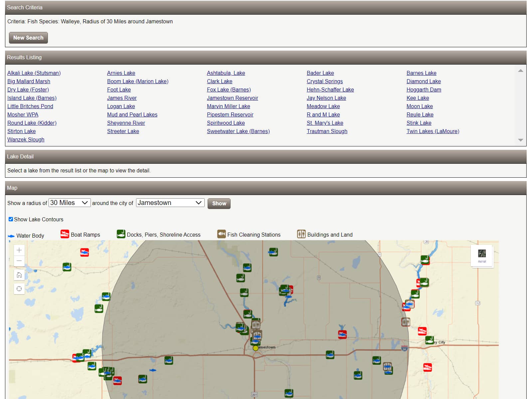Open Hoggarth Dam details

[424, 90]
